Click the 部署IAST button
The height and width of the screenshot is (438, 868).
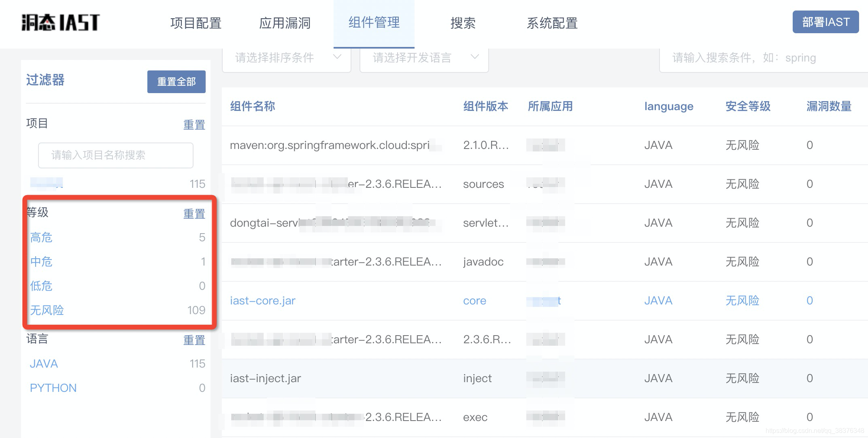point(826,22)
